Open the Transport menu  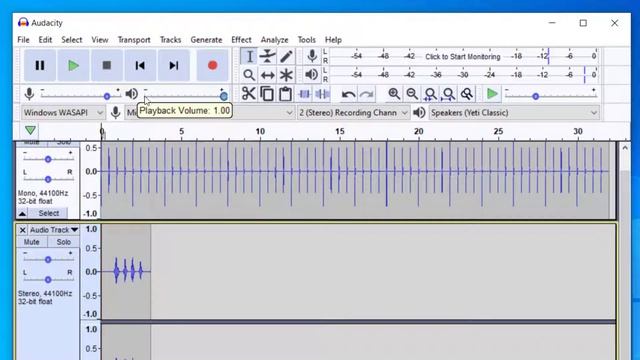pyautogui.click(x=134, y=40)
